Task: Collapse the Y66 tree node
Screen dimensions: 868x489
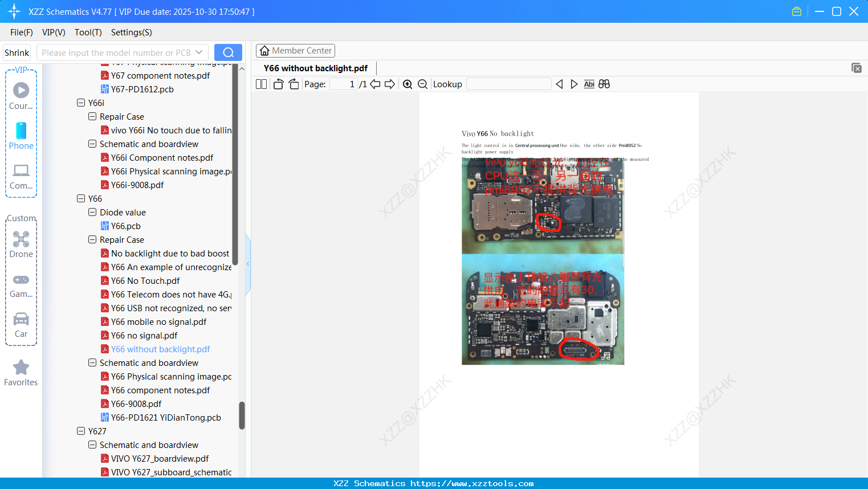Action: (81, 199)
